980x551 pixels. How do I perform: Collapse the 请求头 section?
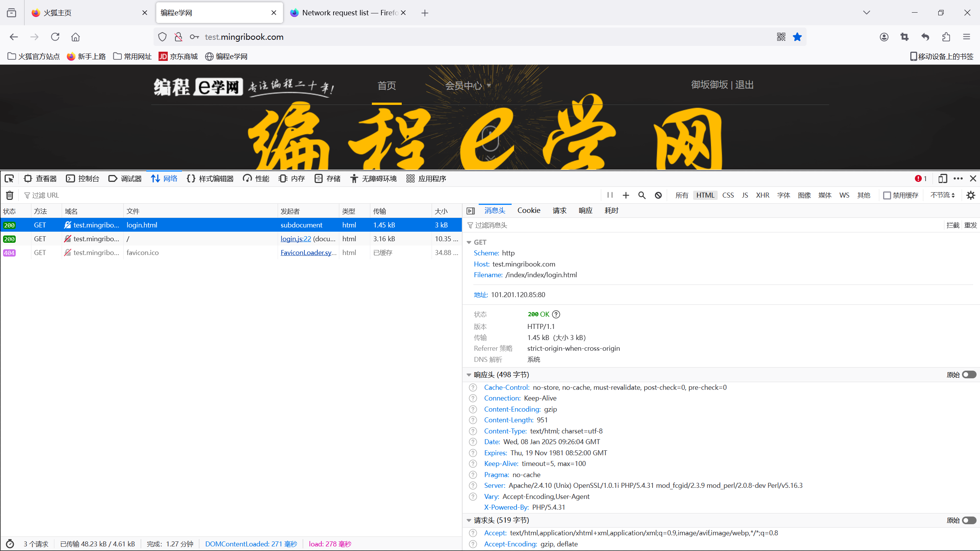[x=469, y=520]
